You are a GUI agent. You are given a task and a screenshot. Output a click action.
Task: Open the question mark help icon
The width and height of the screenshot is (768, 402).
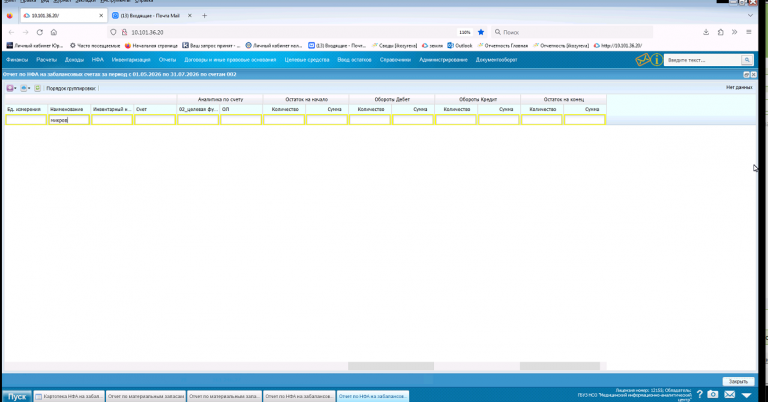coord(699,394)
